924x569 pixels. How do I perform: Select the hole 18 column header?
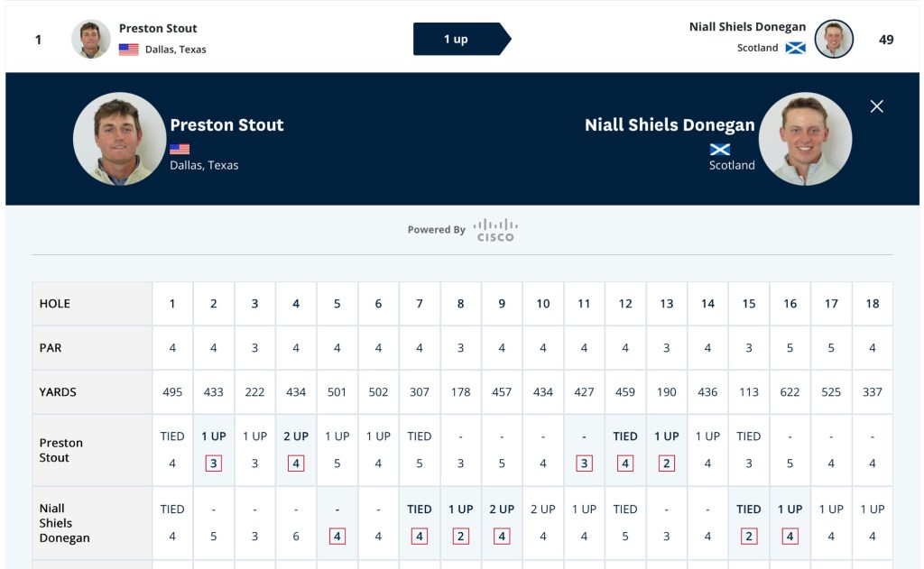coord(872,304)
